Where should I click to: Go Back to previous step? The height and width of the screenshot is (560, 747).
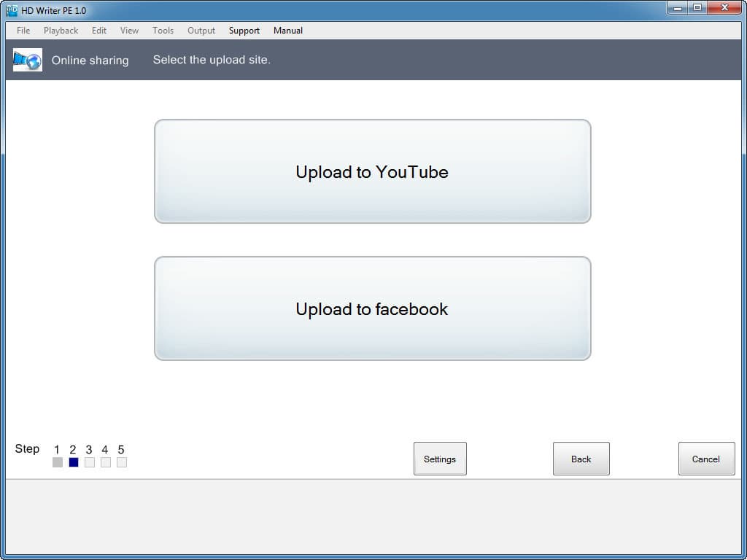click(581, 459)
